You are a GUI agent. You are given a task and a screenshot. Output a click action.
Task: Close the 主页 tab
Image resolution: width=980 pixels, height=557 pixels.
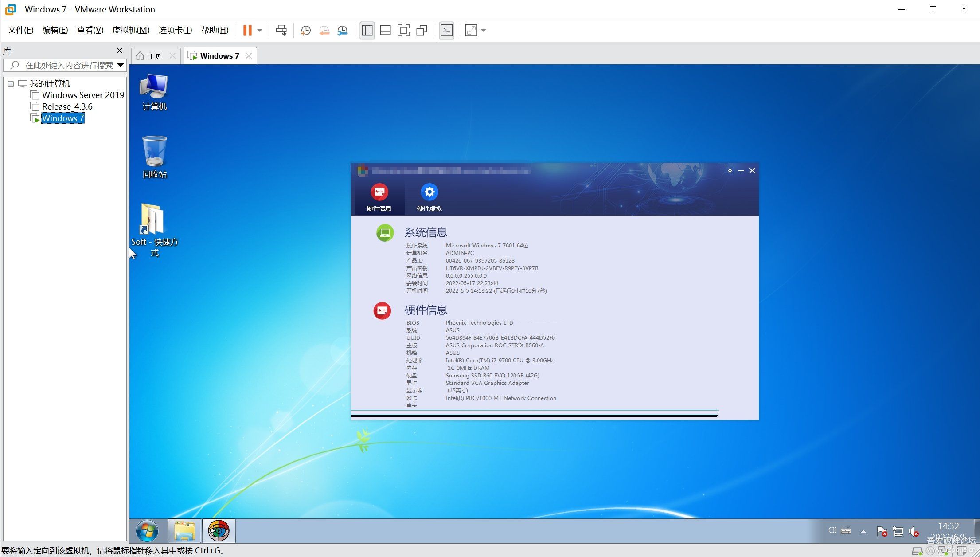pos(172,55)
